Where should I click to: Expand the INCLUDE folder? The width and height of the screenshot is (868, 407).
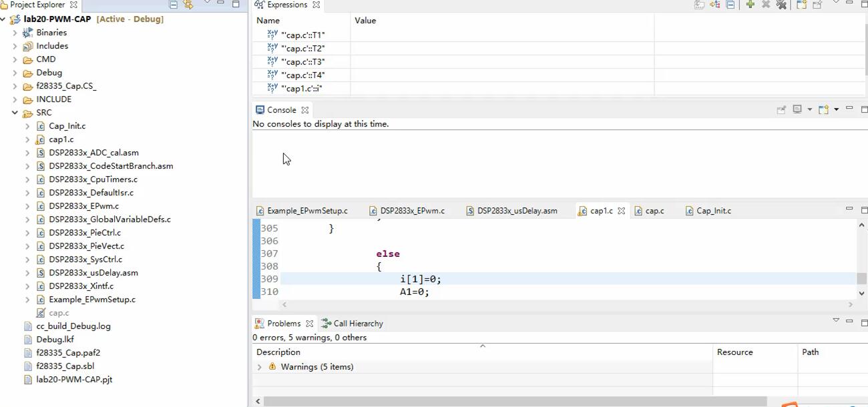click(15, 99)
